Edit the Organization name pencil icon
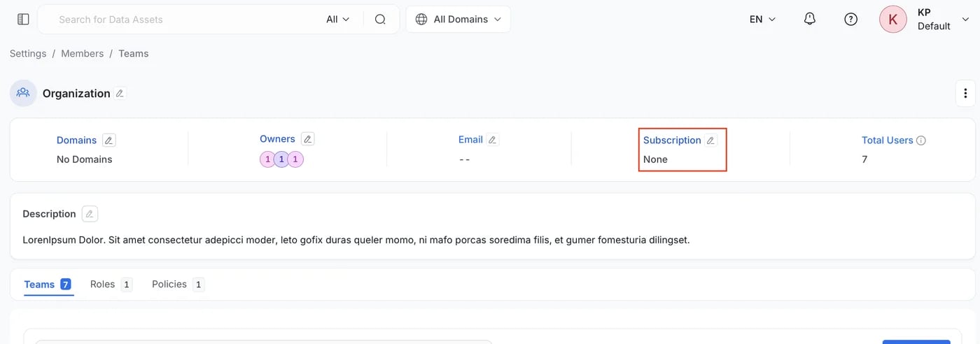980x344 pixels. coord(120,93)
